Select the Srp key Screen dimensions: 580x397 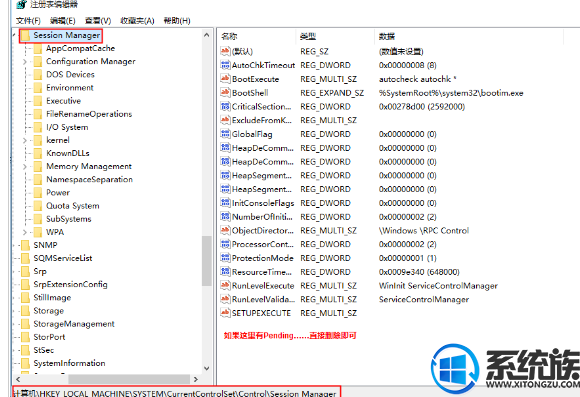pos(40,272)
